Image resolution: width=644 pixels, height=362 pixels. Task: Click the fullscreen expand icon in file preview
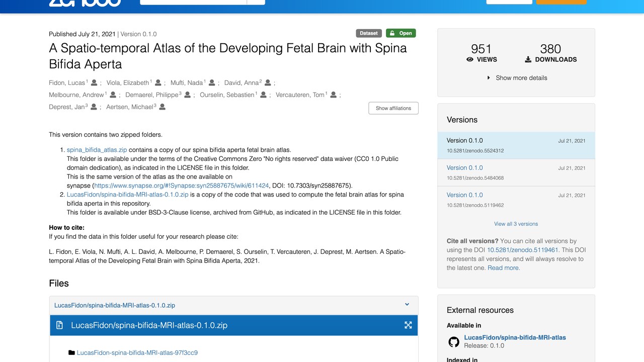tap(408, 325)
